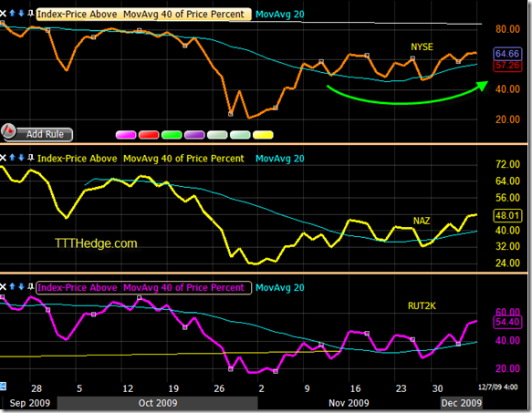The width and height of the screenshot is (532, 413).
Task: Move RUT2K panel up with up arrow
Action: pyautogui.click(x=13, y=287)
